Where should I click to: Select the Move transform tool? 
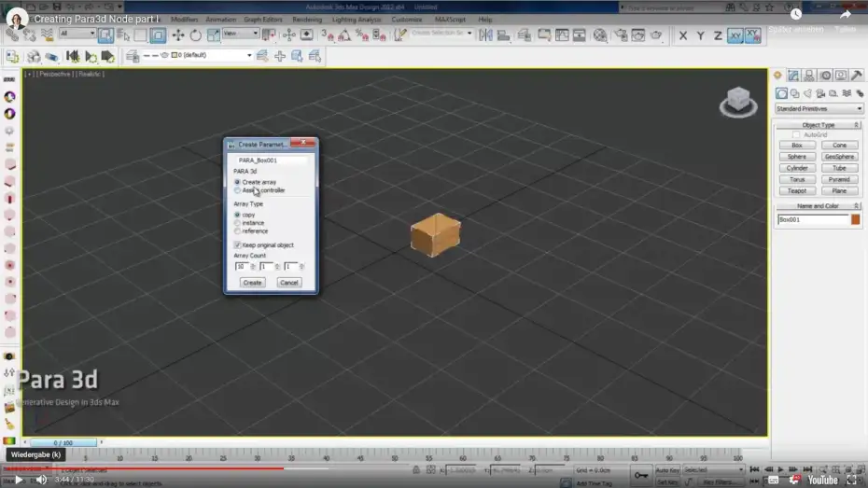tap(178, 35)
